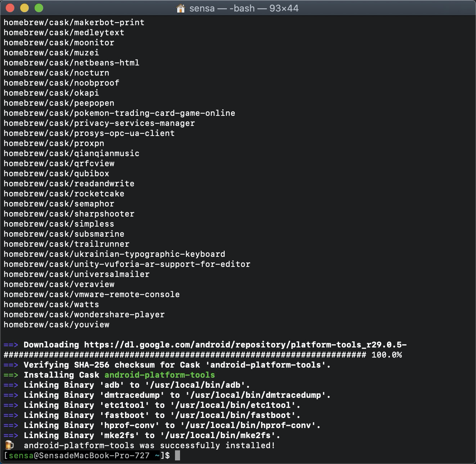Click the green android-platform-tools cask name

(160, 375)
